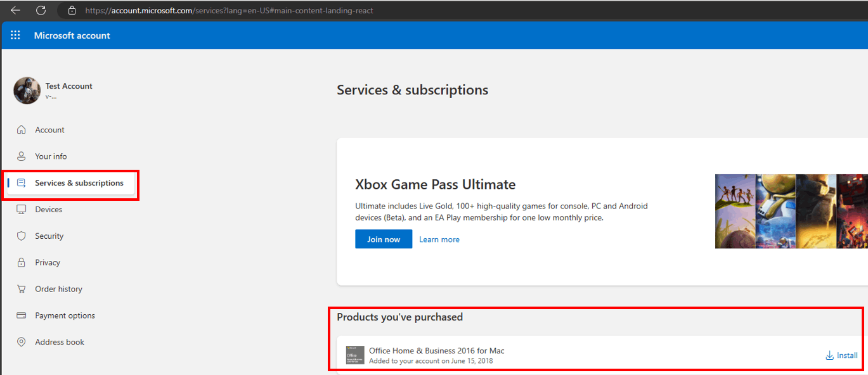Click Added to your account date text
868x375 pixels.
(431, 361)
